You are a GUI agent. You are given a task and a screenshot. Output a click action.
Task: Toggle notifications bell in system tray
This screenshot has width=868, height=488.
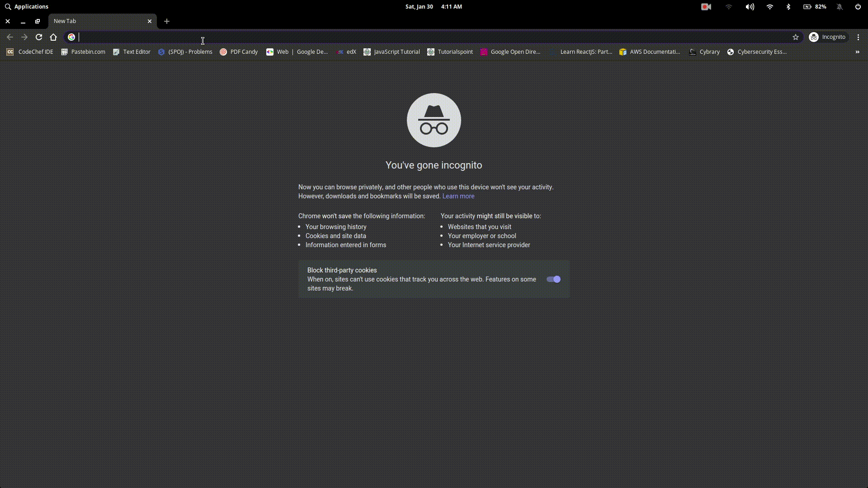coord(840,7)
